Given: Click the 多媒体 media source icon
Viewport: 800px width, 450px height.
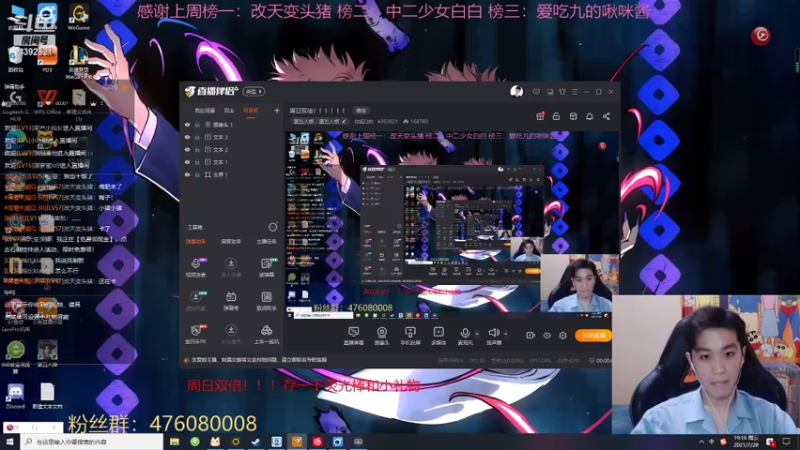Looking at the screenshot, I should coord(438,335).
